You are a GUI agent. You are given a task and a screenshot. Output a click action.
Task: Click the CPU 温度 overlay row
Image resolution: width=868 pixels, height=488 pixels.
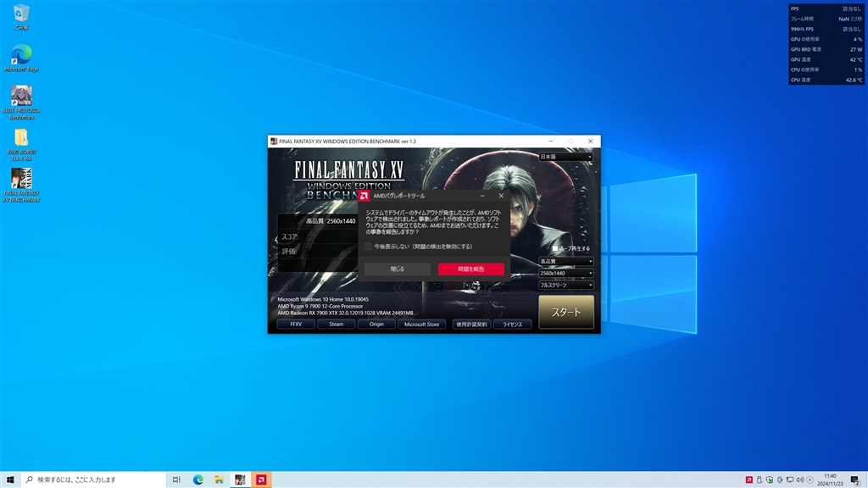pyautogui.click(x=826, y=80)
